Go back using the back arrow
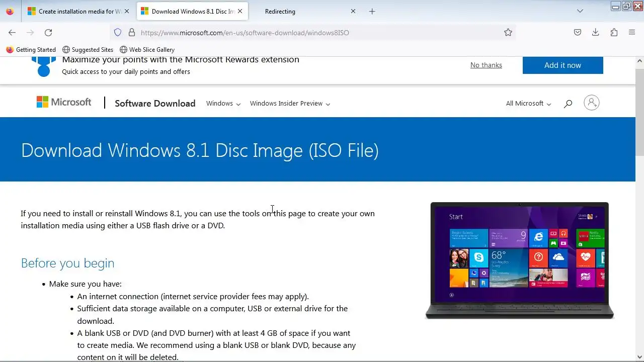 [12, 32]
